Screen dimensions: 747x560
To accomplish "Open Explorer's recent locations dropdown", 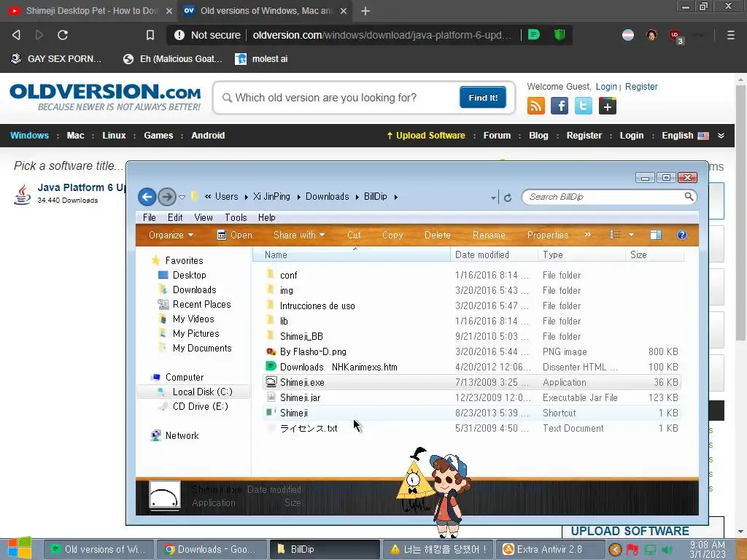I will click(x=182, y=197).
